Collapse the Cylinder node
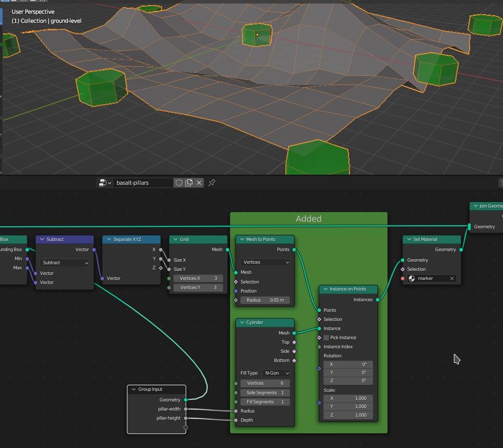 pyautogui.click(x=242, y=322)
